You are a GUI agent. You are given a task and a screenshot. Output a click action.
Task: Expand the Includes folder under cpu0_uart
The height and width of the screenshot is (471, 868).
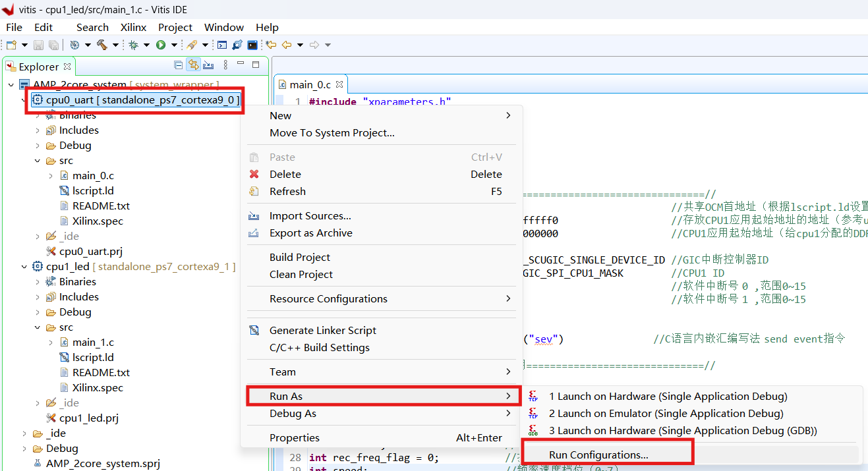point(38,130)
